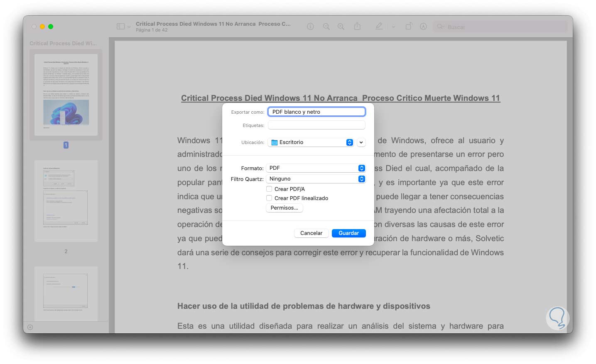596x364 pixels.
Task: Click the green full-screen window button
Action: (51, 27)
